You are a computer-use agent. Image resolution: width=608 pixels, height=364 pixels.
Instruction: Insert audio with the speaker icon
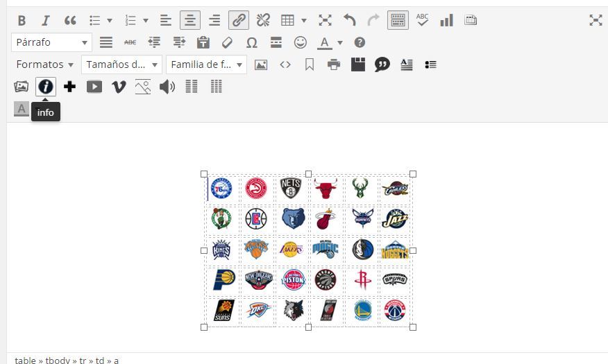167,87
